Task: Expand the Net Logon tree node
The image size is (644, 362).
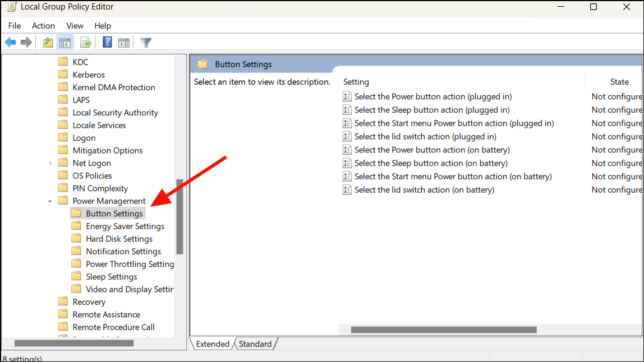Action: click(x=50, y=163)
